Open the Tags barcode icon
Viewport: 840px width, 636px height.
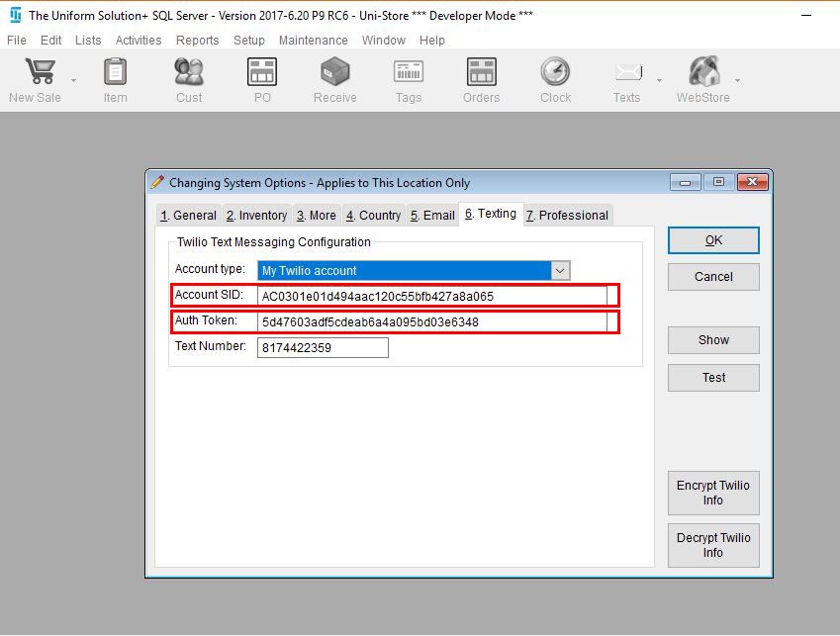[409, 71]
